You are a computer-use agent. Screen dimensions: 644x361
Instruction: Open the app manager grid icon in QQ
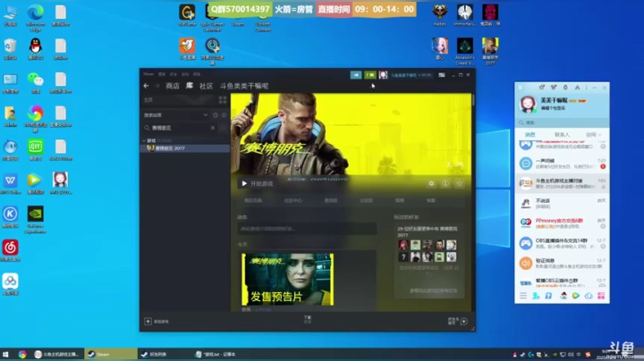tap(601, 296)
